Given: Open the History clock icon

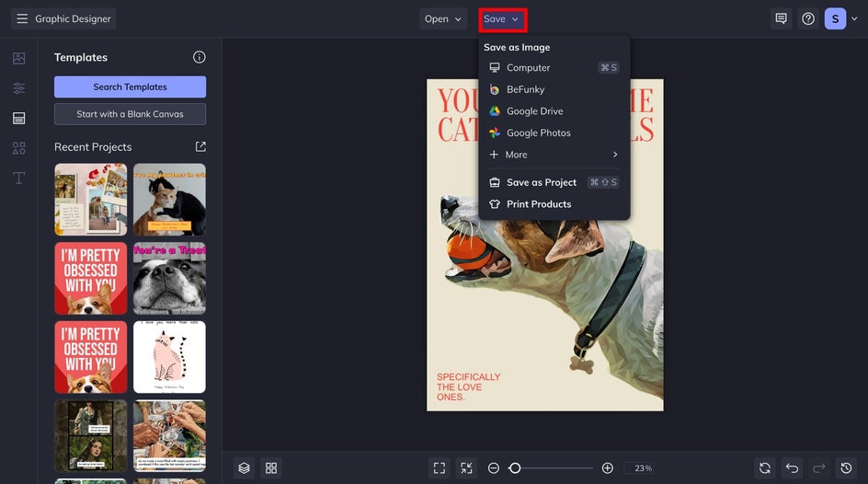Looking at the screenshot, I should (x=847, y=468).
